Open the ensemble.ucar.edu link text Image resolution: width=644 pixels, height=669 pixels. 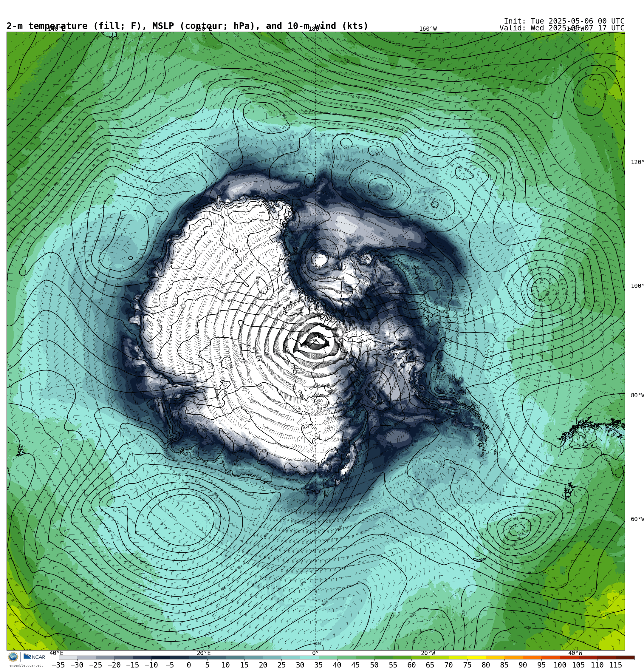[26, 665]
